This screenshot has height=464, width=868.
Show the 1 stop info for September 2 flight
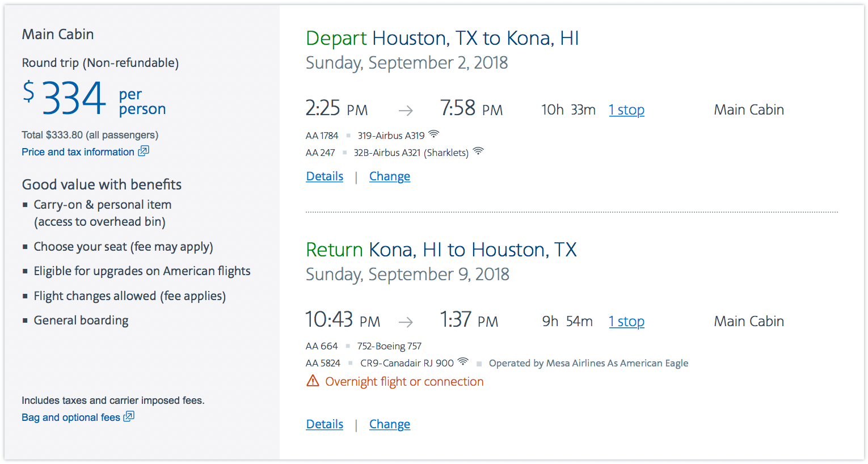[x=626, y=110]
